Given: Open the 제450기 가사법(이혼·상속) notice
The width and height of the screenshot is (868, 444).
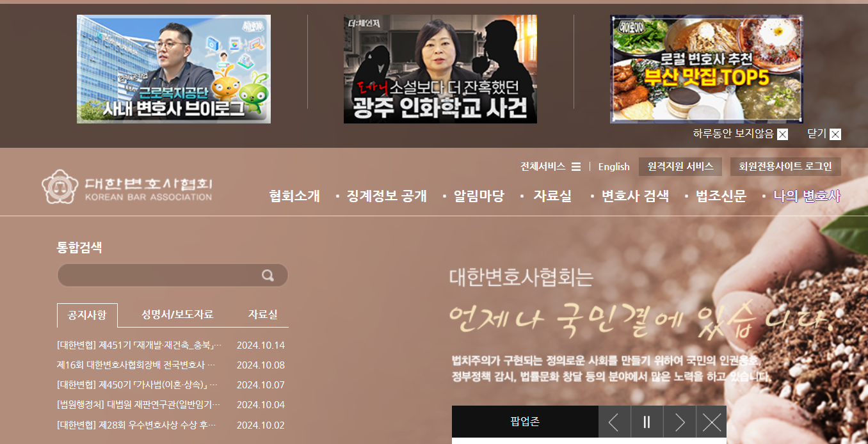Looking at the screenshot, I should click(138, 385).
